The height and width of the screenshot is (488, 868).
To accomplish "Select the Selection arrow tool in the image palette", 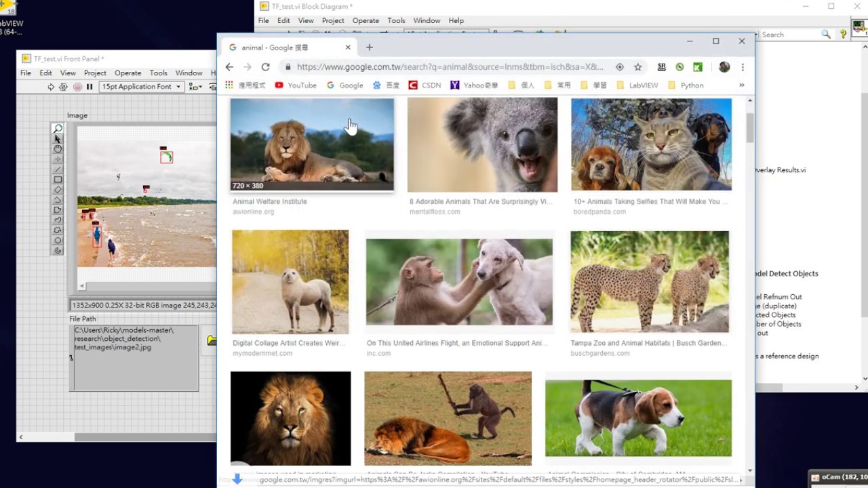I will 58,138.
